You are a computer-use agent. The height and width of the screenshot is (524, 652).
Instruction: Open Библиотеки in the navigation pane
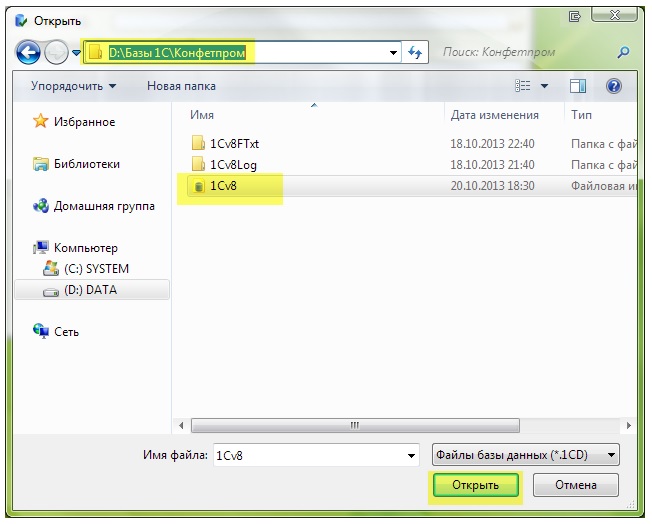click(86, 164)
